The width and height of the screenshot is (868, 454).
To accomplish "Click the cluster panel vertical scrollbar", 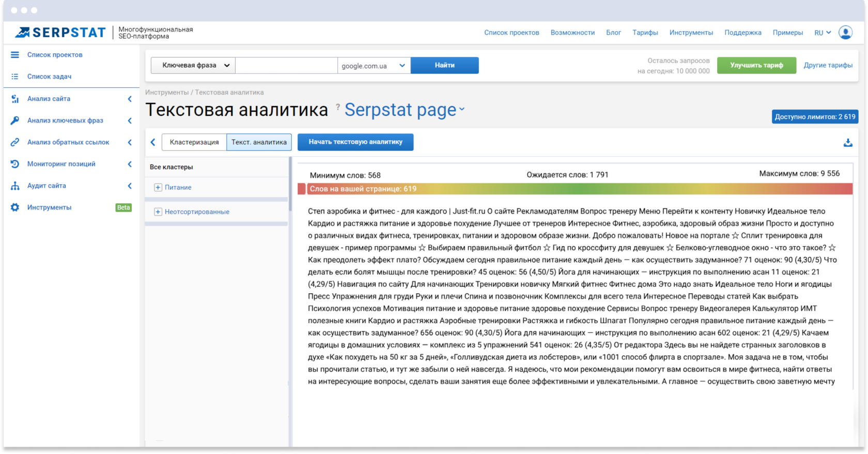I will click(290, 185).
